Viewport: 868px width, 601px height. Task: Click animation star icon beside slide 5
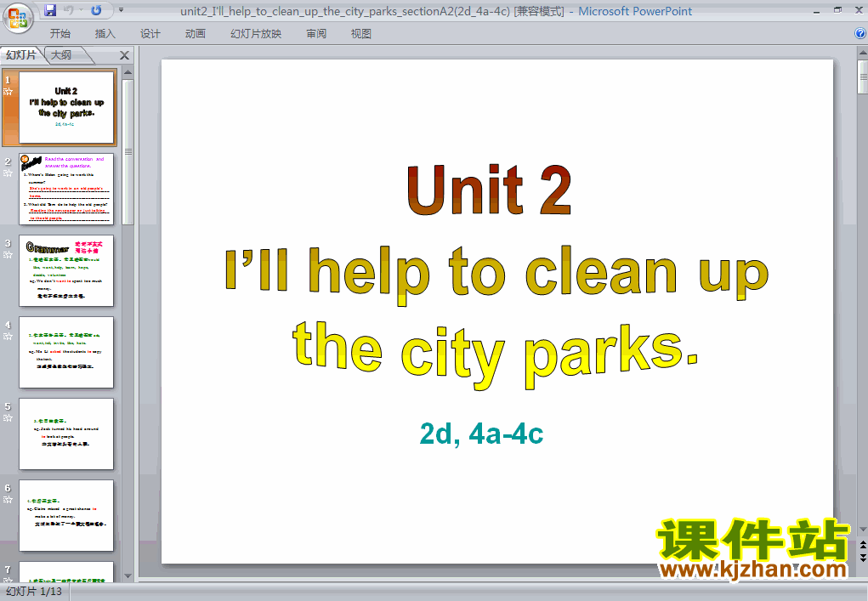[x=8, y=418]
